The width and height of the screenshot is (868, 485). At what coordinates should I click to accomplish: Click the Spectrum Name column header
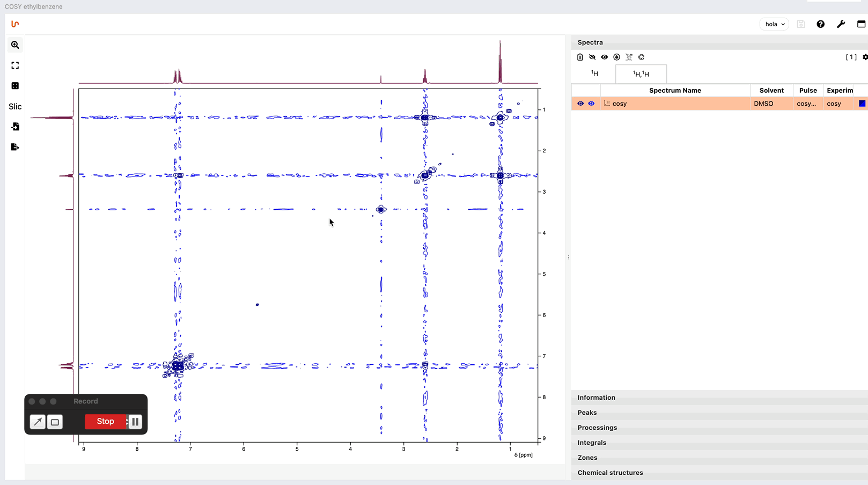coord(675,90)
